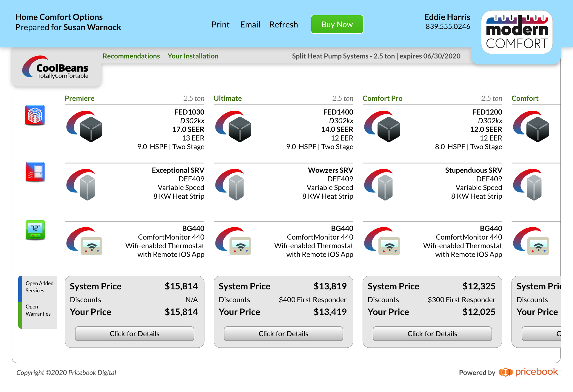Open Warranties panel
This screenshot has width=573, height=392.
(37, 310)
